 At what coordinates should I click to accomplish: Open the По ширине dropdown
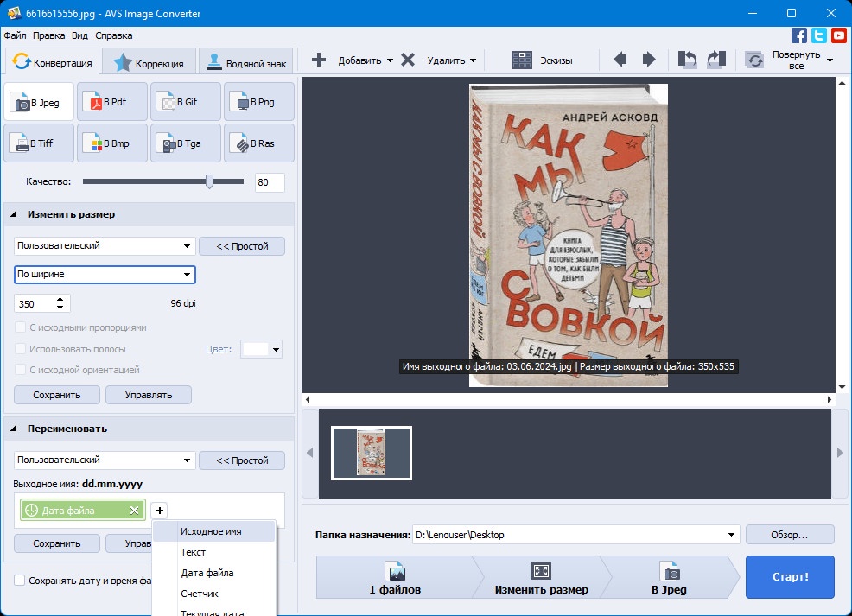pos(105,275)
